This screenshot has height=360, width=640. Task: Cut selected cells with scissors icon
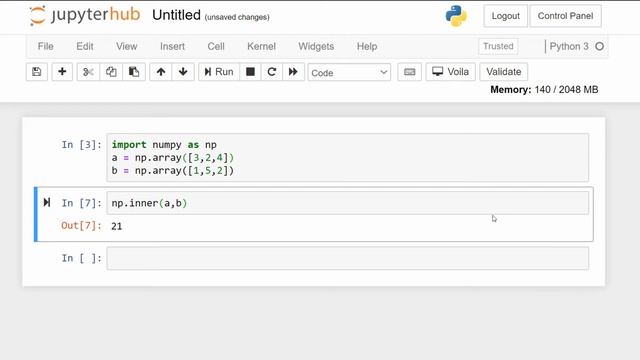88,72
